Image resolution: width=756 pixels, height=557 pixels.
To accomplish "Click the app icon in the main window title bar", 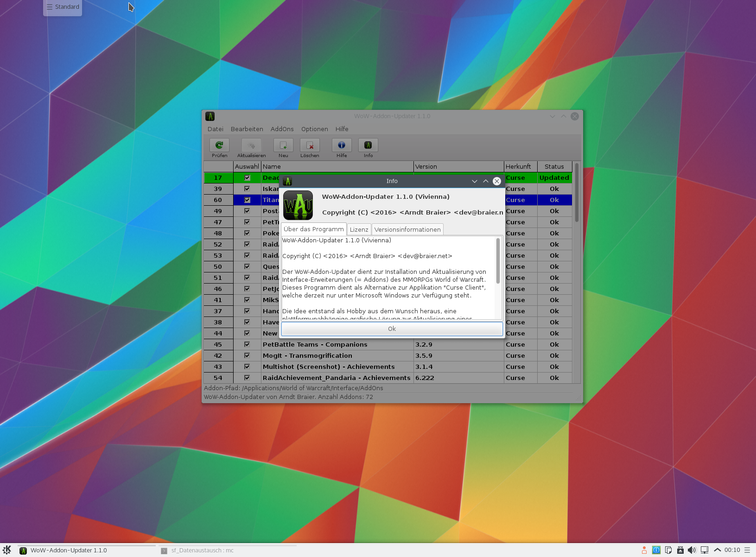I will [210, 116].
